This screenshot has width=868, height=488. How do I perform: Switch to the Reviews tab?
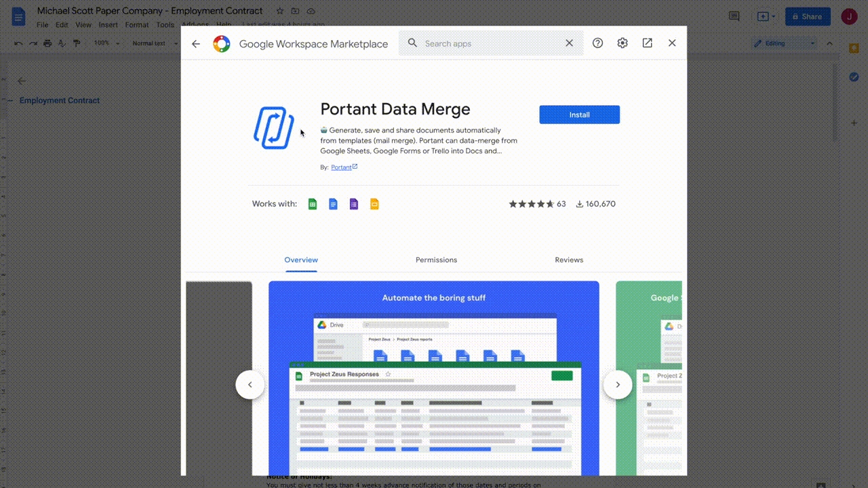[x=569, y=260]
